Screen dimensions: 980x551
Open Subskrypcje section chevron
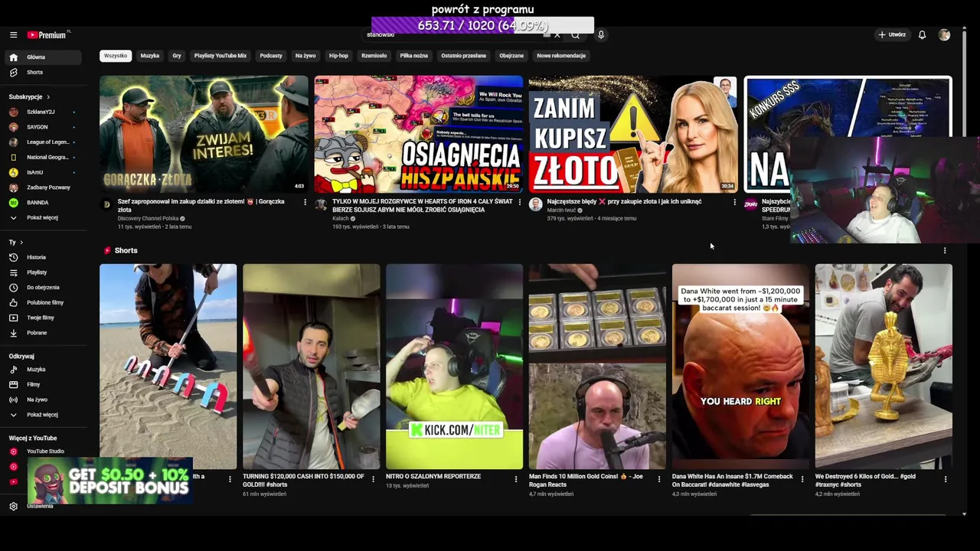click(47, 97)
